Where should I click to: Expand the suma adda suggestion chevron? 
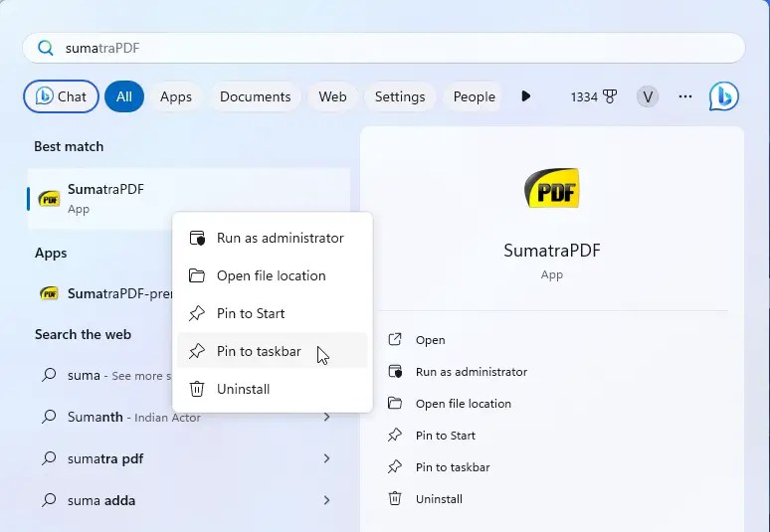326,500
